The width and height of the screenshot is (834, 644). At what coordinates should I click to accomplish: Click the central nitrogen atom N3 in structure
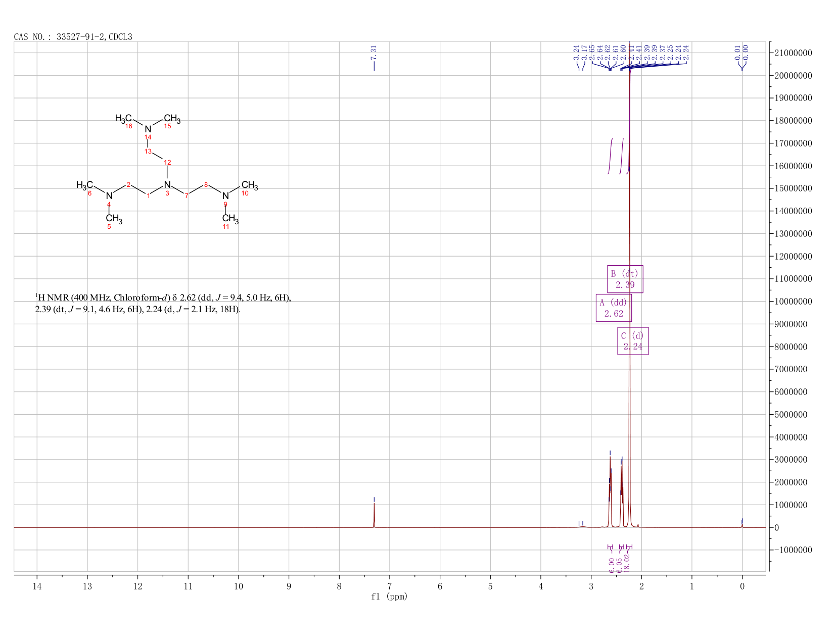(167, 185)
